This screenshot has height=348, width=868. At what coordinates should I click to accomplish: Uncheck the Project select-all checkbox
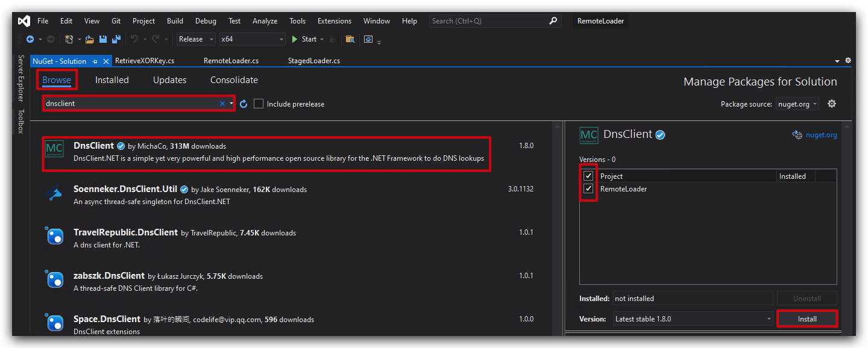pyautogui.click(x=589, y=176)
